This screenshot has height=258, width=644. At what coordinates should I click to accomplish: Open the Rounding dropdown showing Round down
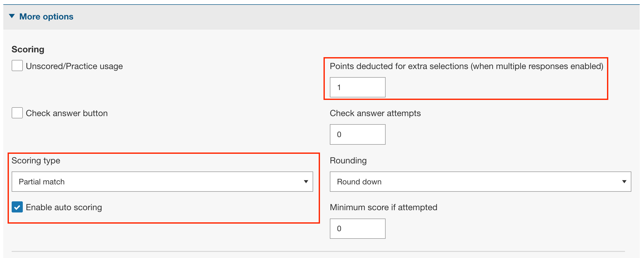coord(480,182)
